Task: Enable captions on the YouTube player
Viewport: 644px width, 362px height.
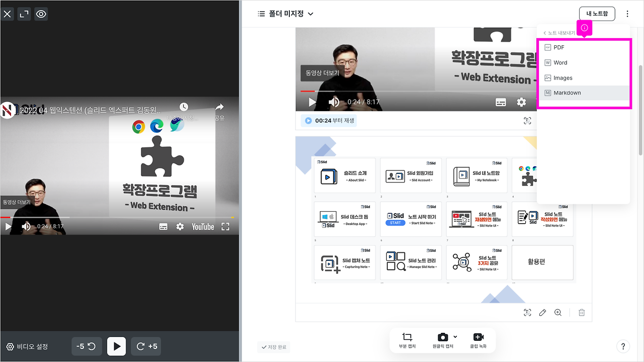Action: (163, 226)
